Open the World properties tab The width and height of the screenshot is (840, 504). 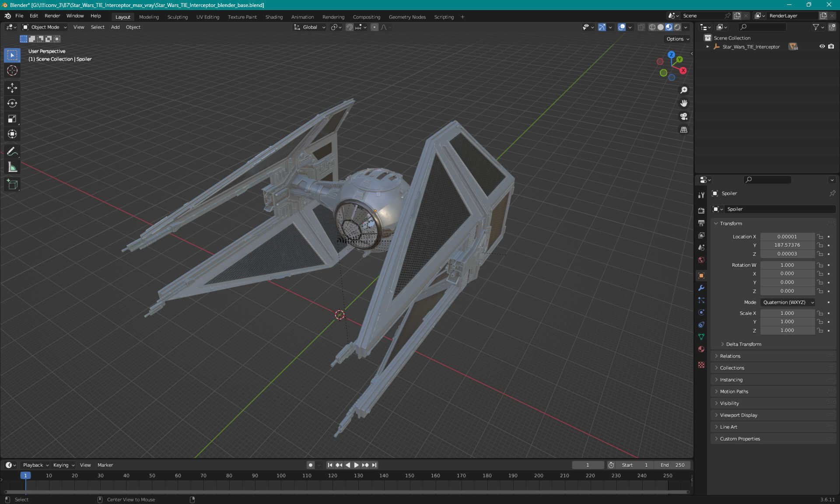pos(701,260)
